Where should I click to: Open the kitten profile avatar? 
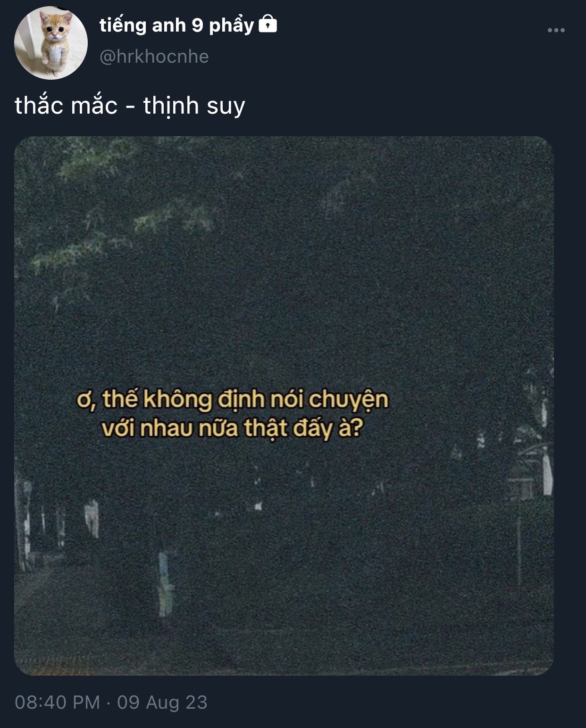[51, 43]
